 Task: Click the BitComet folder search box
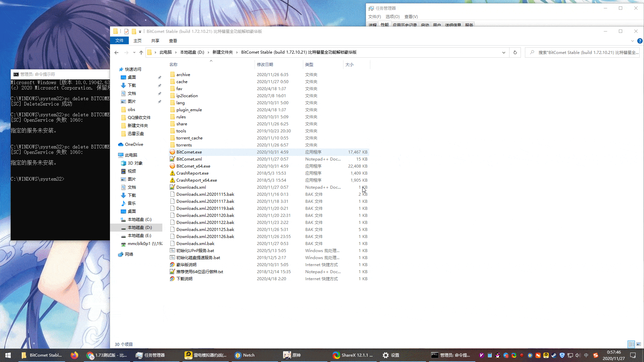click(x=582, y=52)
